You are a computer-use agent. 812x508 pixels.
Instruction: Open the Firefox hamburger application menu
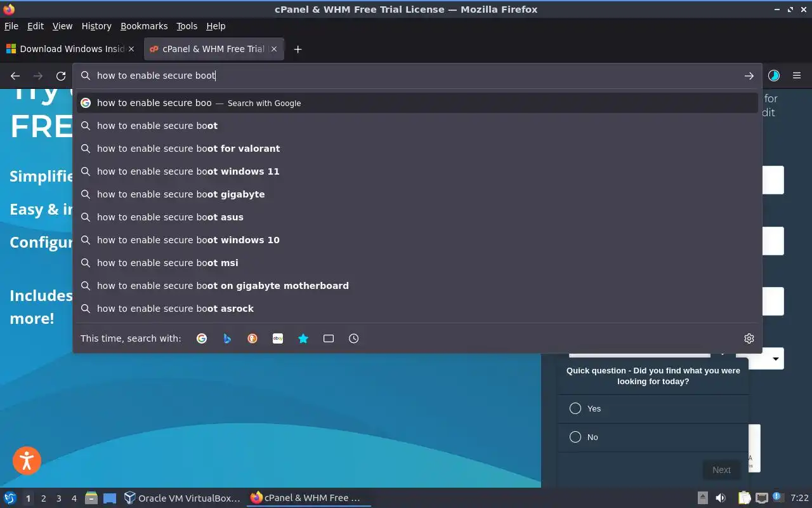coord(797,76)
